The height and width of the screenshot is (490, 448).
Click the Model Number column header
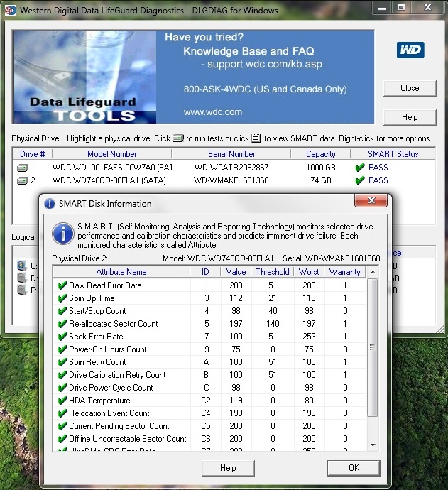112,154
